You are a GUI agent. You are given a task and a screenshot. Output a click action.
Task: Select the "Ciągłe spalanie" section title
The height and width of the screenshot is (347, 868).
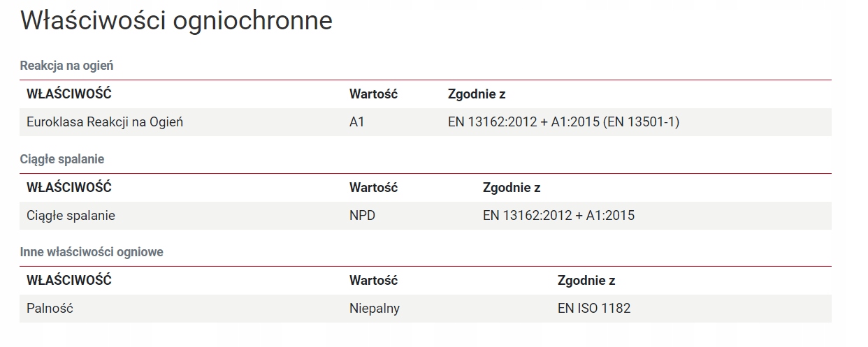[62, 159]
